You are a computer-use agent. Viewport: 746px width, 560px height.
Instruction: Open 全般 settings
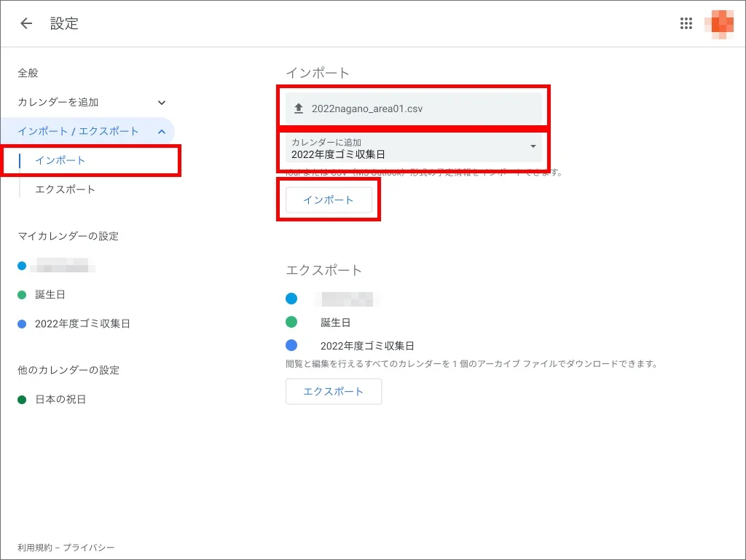coord(28,73)
